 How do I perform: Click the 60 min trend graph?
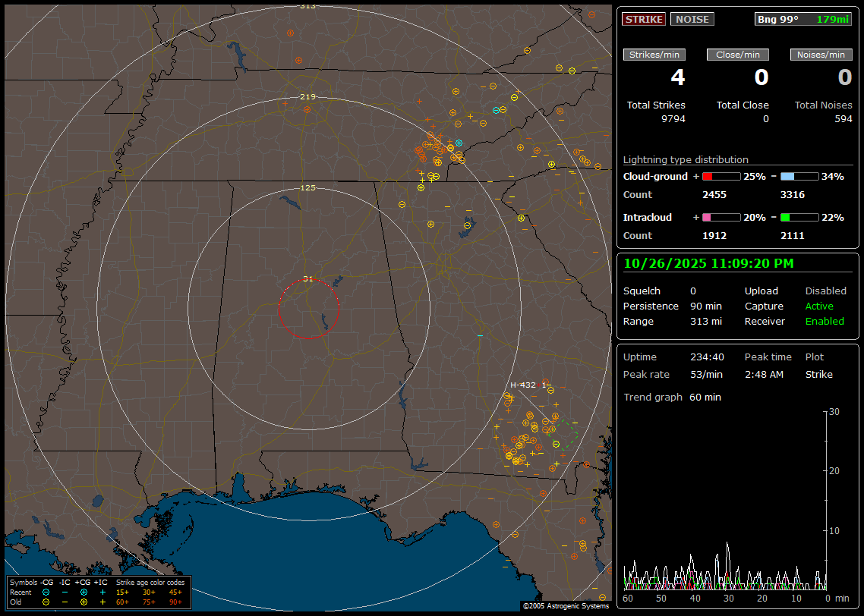click(725, 501)
